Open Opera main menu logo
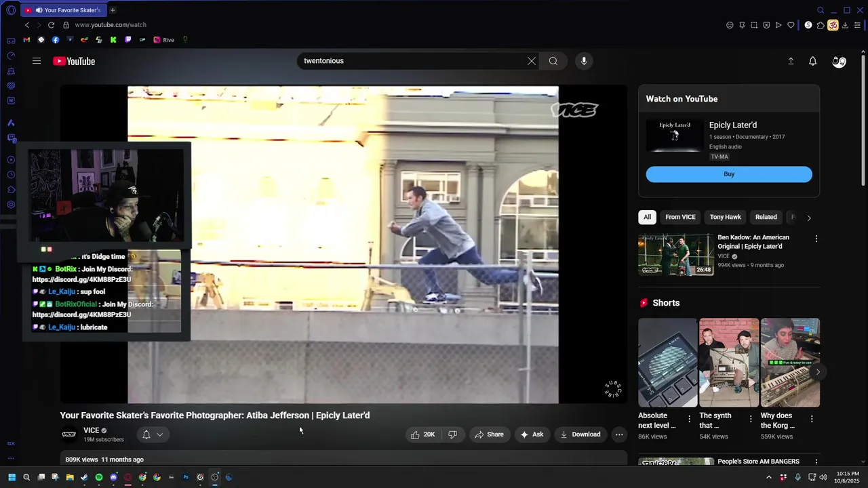Viewport: 868px width, 488px height. pyautogui.click(x=11, y=10)
